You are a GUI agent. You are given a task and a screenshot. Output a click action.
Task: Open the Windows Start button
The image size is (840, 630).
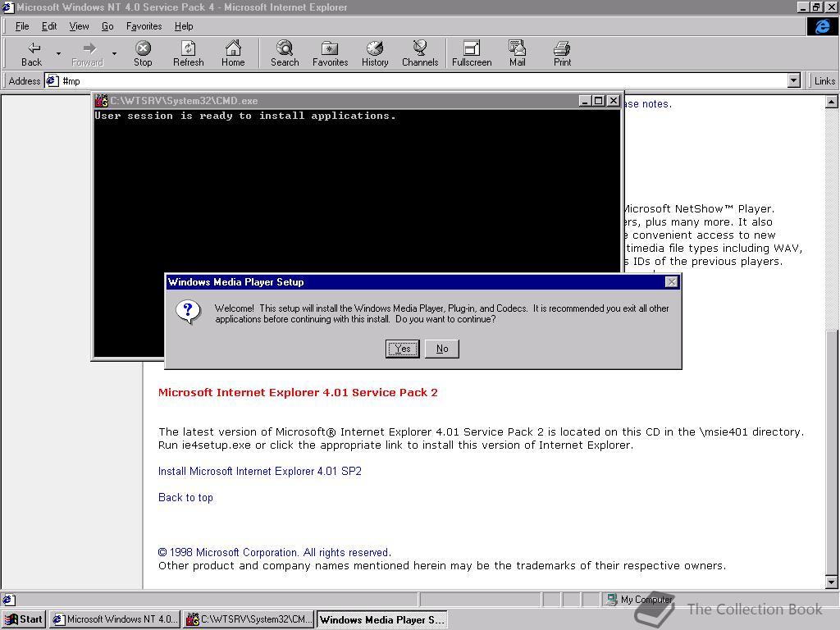click(24, 619)
